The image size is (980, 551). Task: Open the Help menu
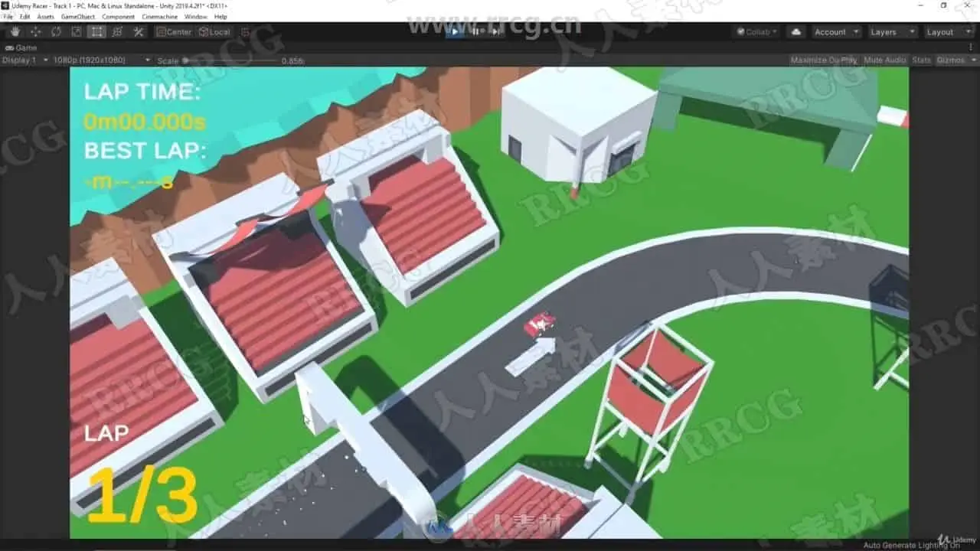(220, 16)
